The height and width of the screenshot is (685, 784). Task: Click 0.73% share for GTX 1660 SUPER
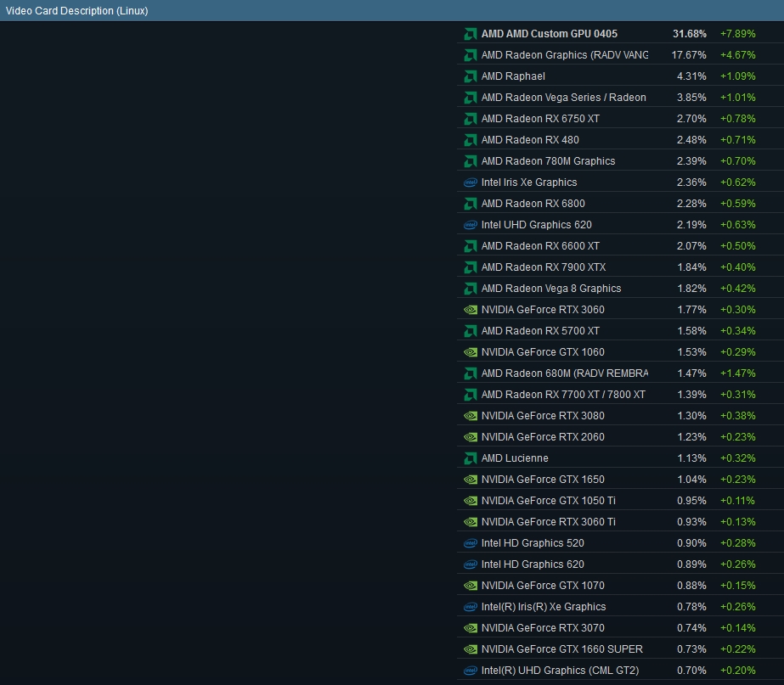point(691,649)
